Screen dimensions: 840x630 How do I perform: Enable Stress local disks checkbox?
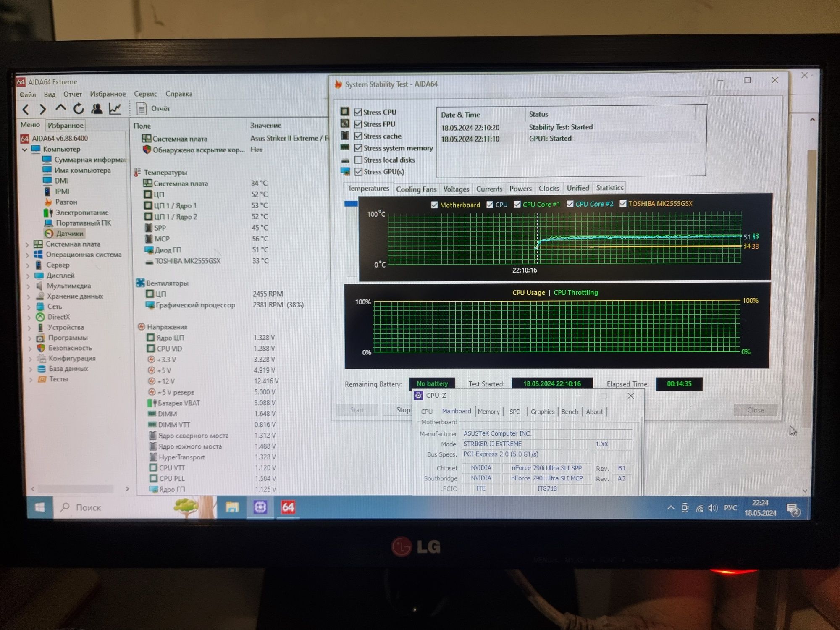click(358, 160)
